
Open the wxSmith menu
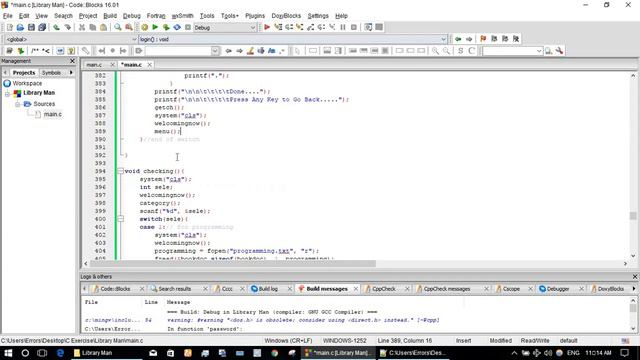coord(182,16)
